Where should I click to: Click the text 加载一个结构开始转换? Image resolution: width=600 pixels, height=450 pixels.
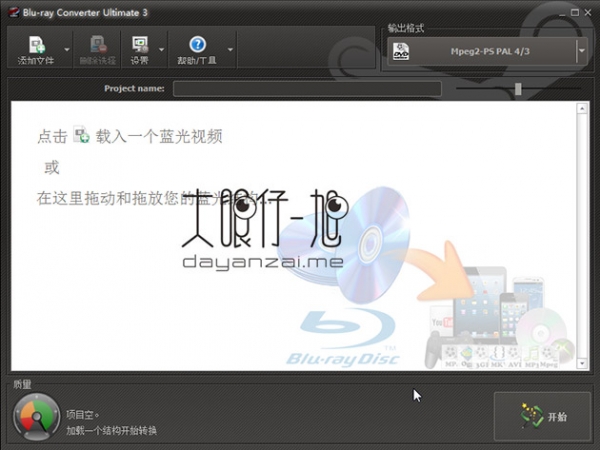tap(111, 430)
